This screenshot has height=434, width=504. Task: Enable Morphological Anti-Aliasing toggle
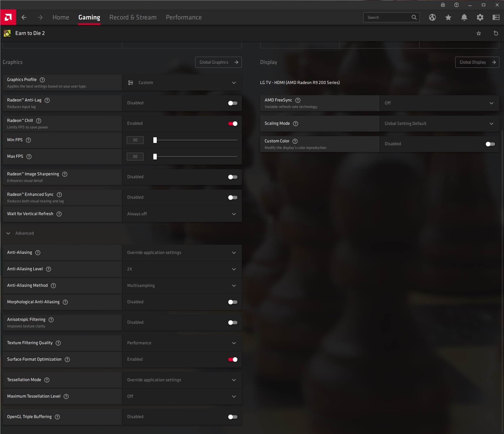(x=233, y=302)
